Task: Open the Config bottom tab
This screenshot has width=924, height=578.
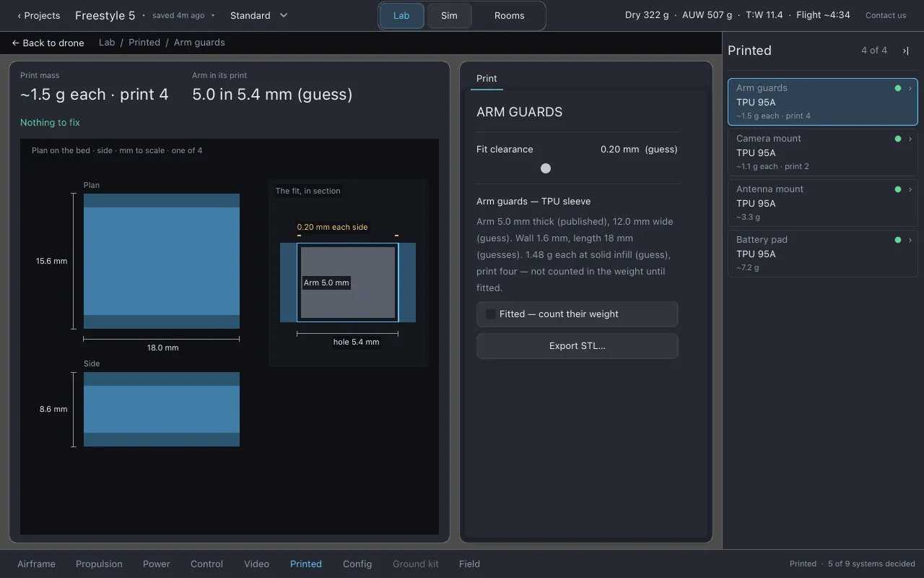Action: click(357, 564)
